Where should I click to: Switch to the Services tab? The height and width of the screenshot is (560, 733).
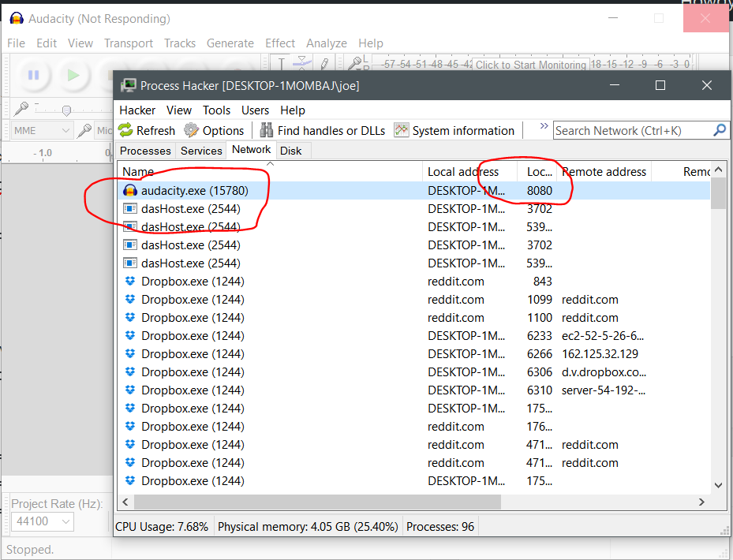(201, 151)
